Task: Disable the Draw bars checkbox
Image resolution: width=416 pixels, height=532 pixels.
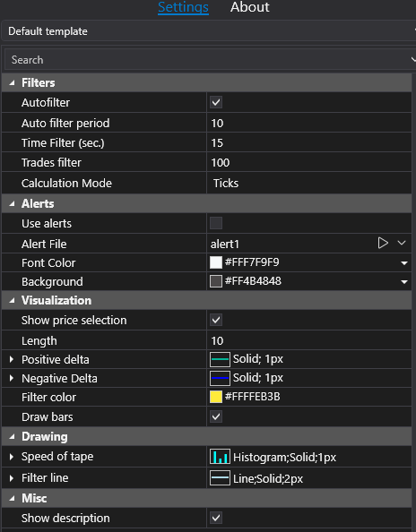Action: [216, 416]
